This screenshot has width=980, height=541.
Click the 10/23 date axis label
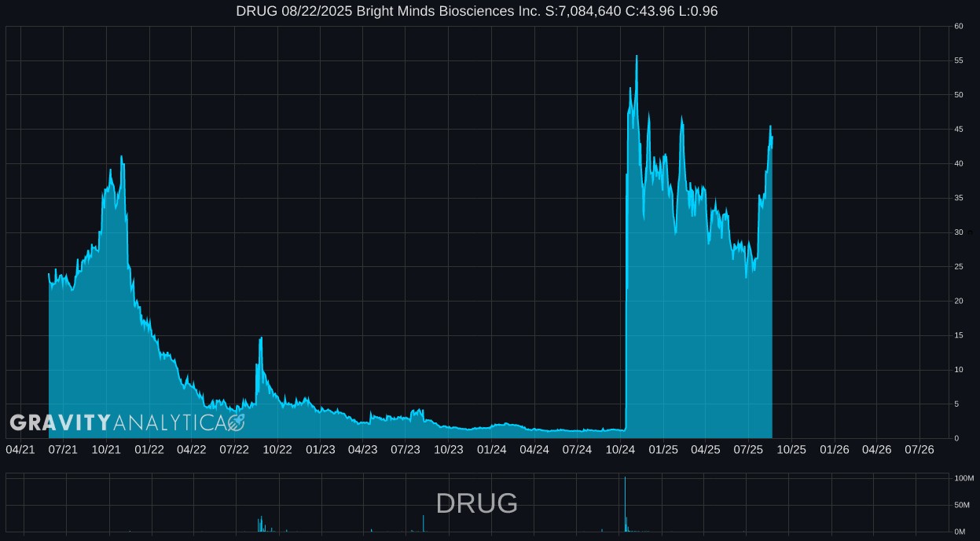(449, 450)
